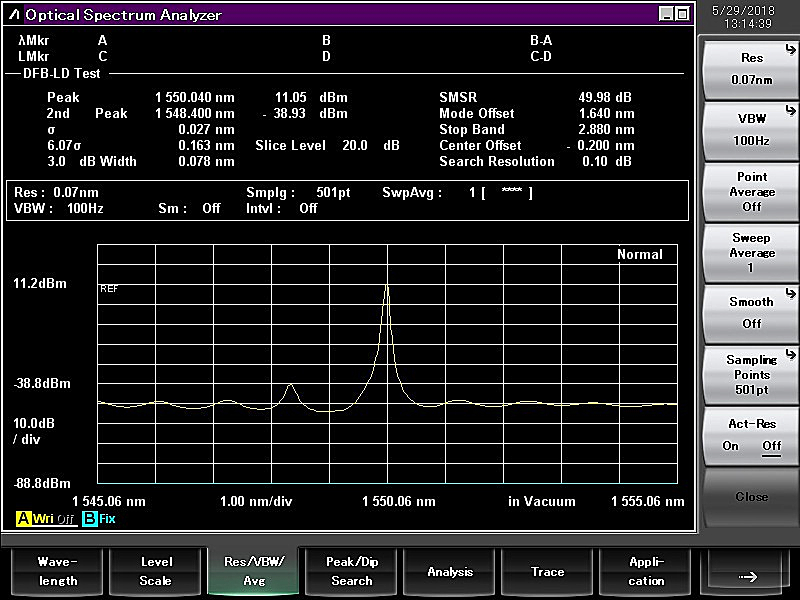Toggle the Smooth Off softkey
The image size is (800, 600).
click(x=751, y=312)
